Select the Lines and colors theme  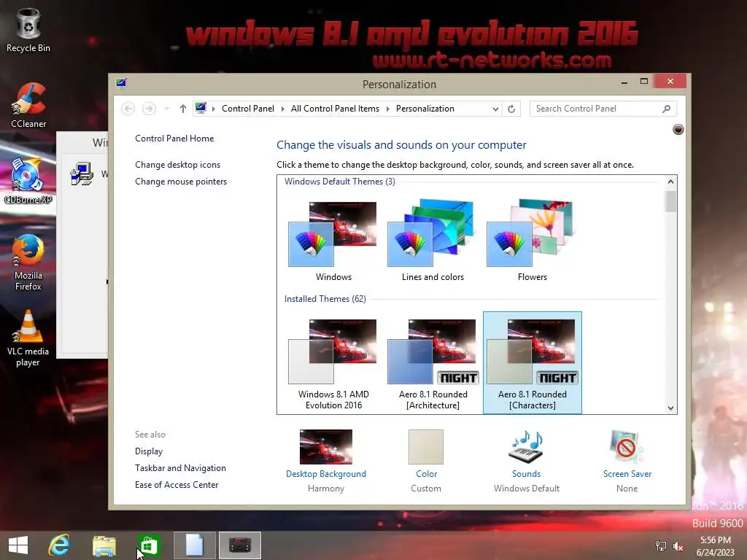[433, 241]
